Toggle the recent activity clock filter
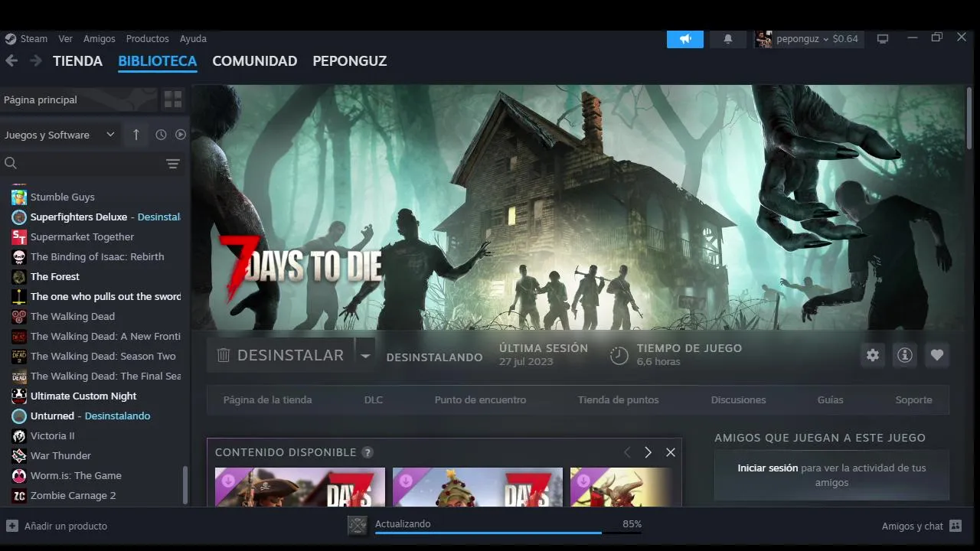The image size is (980, 551). tap(161, 135)
